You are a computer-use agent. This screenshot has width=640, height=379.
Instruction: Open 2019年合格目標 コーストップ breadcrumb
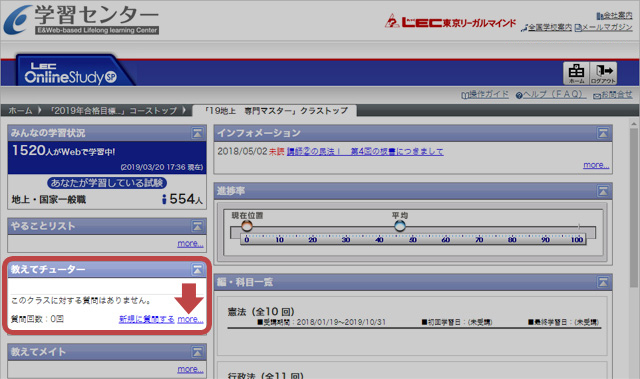113,111
